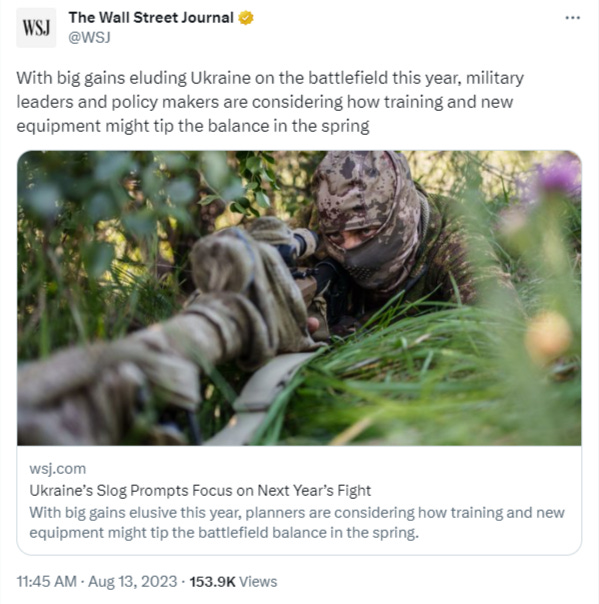Open the WSJ profile avatar
Screen dimensions: 599x604
click(x=36, y=27)
